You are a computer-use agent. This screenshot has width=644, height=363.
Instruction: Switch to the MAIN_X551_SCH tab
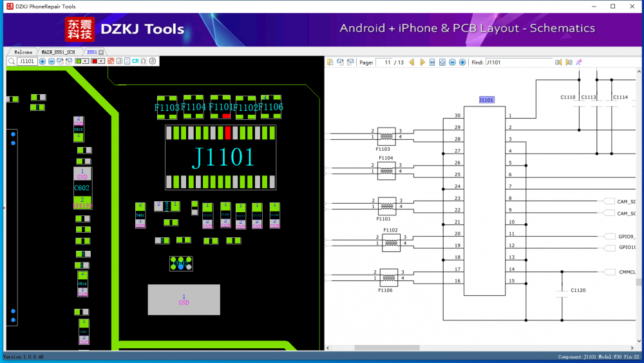[x=59, y=52]
